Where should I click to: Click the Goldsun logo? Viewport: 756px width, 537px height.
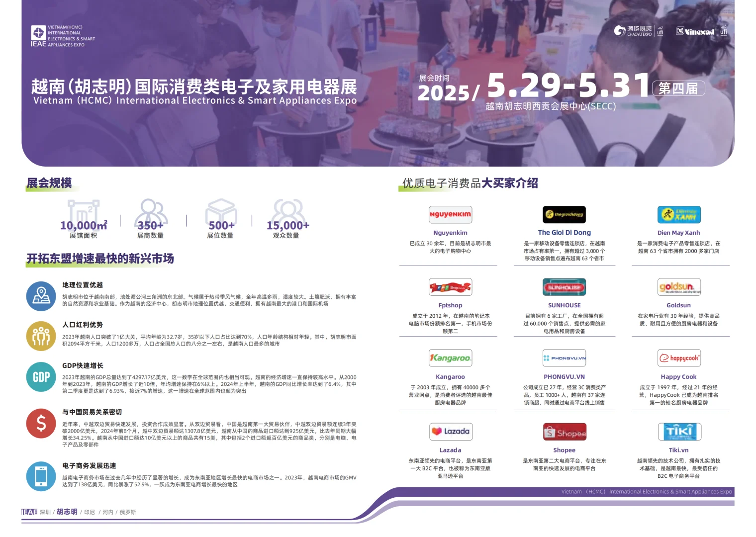679,287
